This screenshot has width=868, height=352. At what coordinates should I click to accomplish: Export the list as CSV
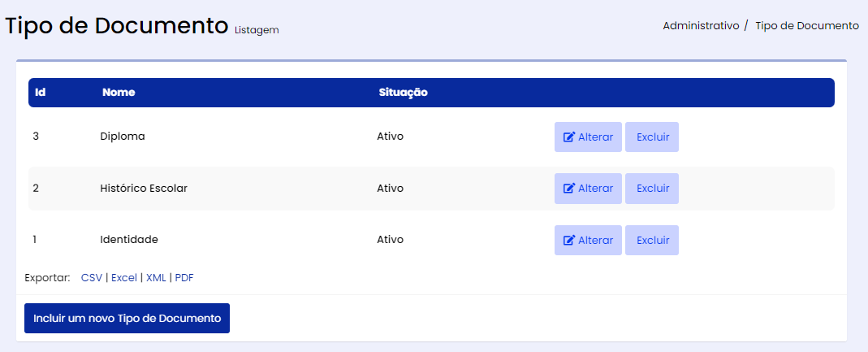(92, 278)
